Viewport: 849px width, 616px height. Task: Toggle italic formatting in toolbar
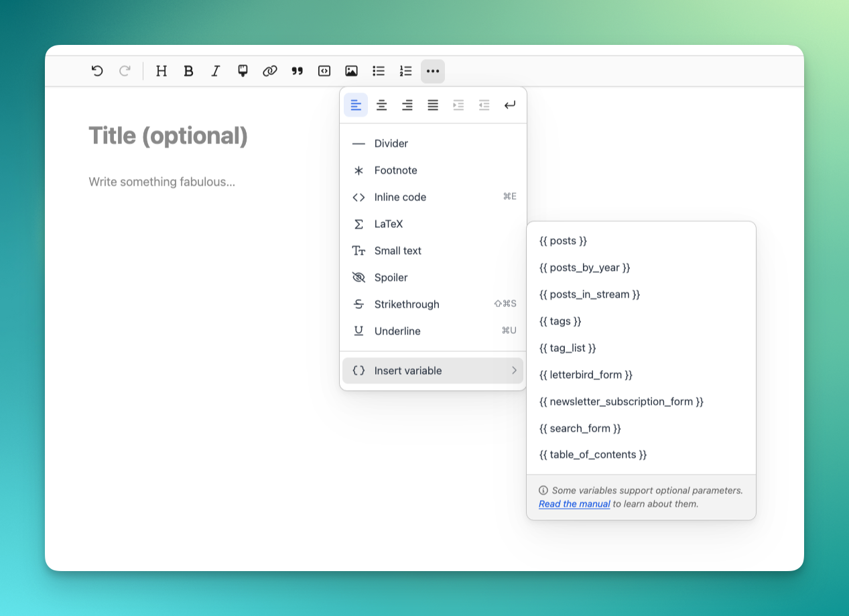pos(216,71)
